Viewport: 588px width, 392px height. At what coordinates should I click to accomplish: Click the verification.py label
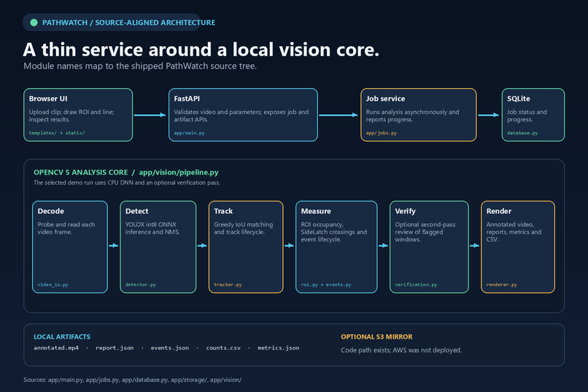[x=416, y=285]
